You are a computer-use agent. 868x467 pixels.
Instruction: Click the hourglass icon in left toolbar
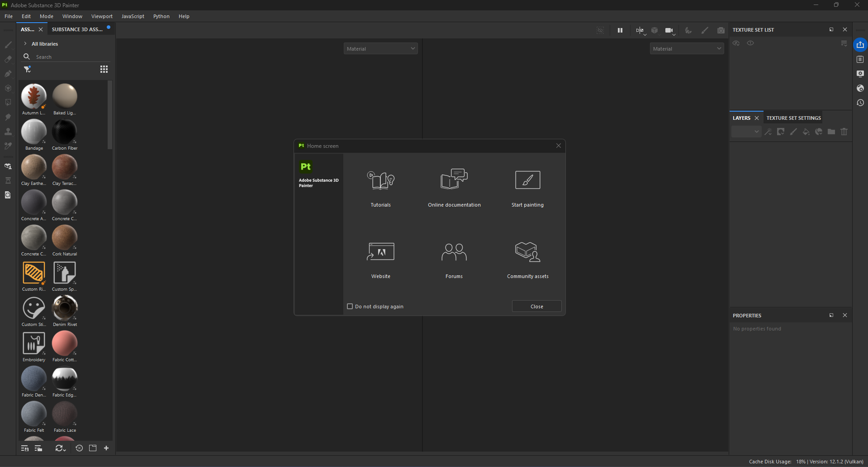pos(8,180)
